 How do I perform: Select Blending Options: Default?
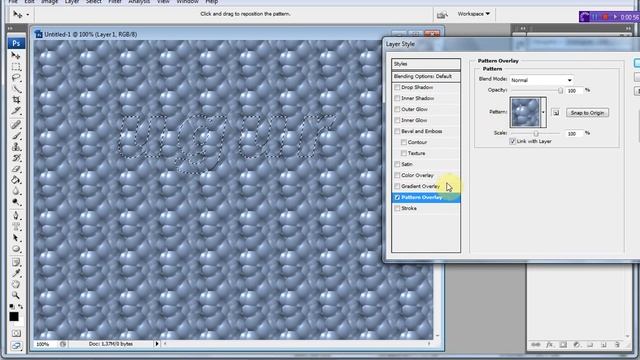click(x=426, y=76)
